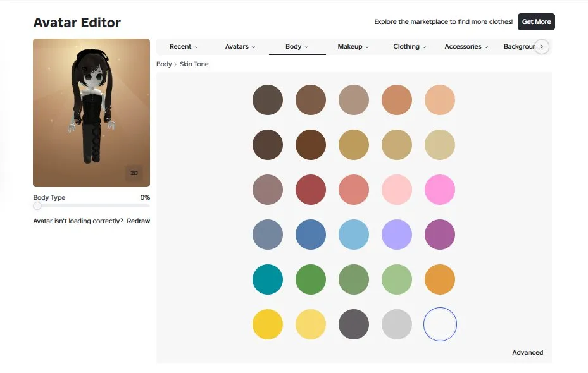
Task: Click the Avatar Editor heading
Action: 77,23
